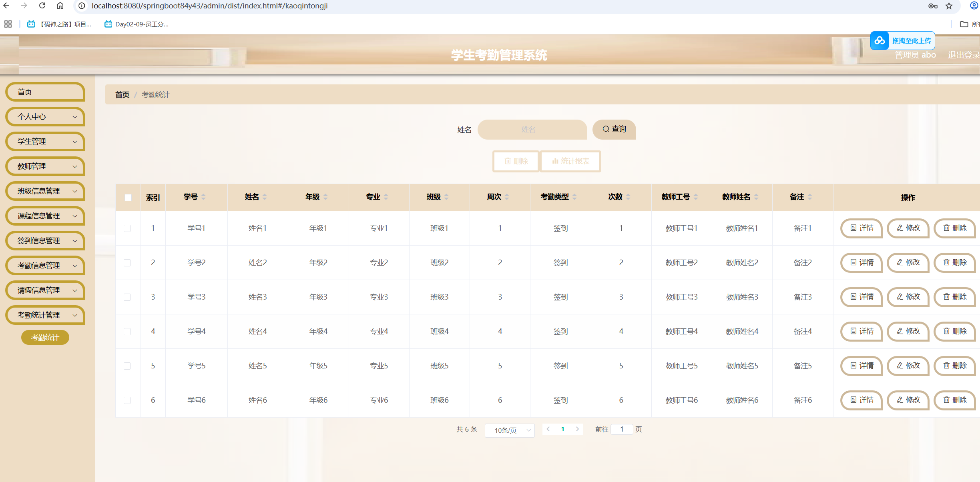Viewport: 980px width, 482px height.
Task: Expand the 请假信息管理 sidebar menu
Action: tap(46, 290)
